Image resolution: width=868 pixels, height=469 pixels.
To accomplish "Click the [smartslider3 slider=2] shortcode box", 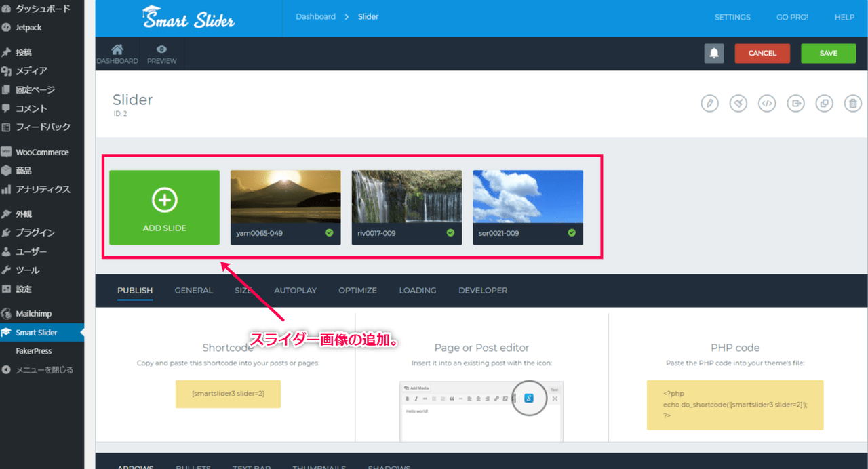I will coord(228,394).
